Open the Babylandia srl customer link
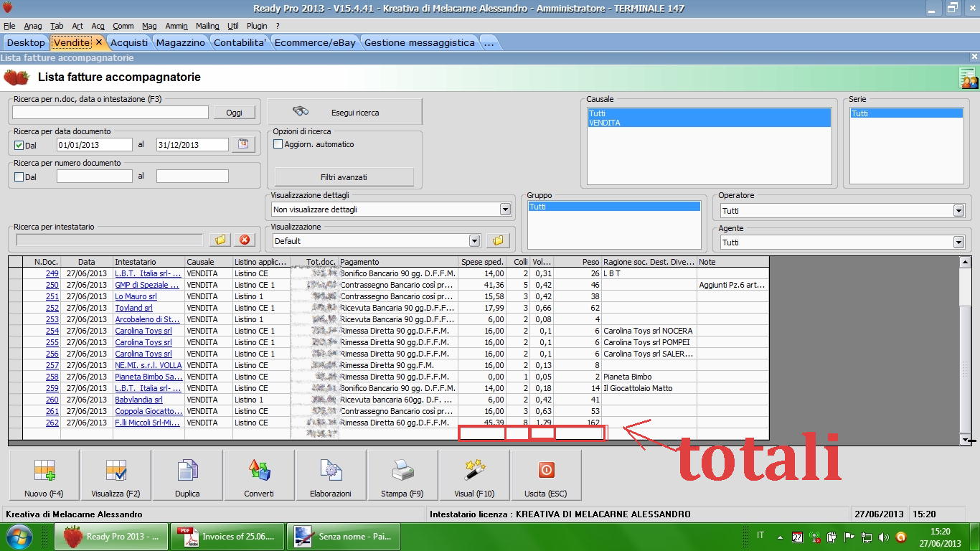This screenshot has width=980, height=551. [139, 400]
